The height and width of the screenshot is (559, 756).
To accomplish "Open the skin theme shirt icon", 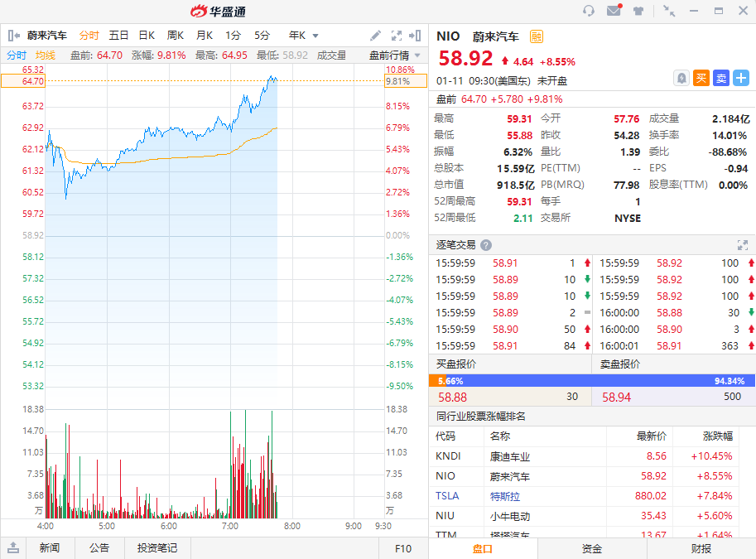I will click(x=638, y=11).
